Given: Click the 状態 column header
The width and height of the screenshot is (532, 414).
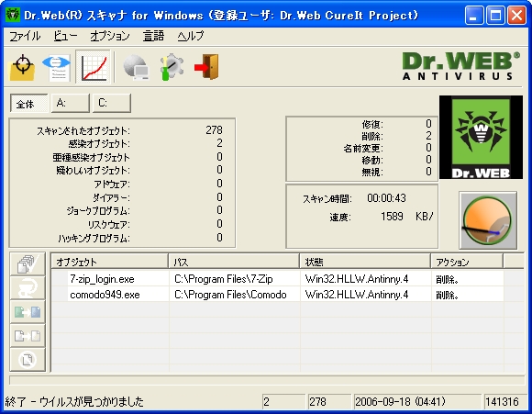Looking at the screenshot, I should 365,262.
